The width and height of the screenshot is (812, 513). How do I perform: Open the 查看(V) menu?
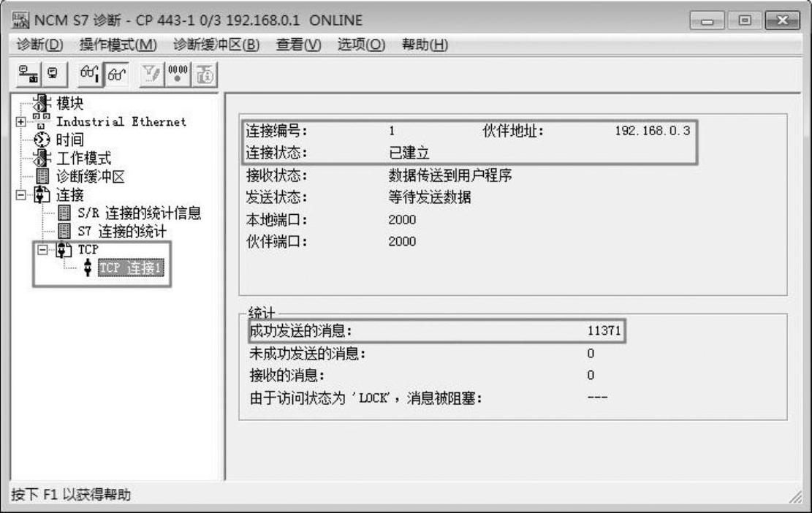pyautogui.click(x=299, y=45)
